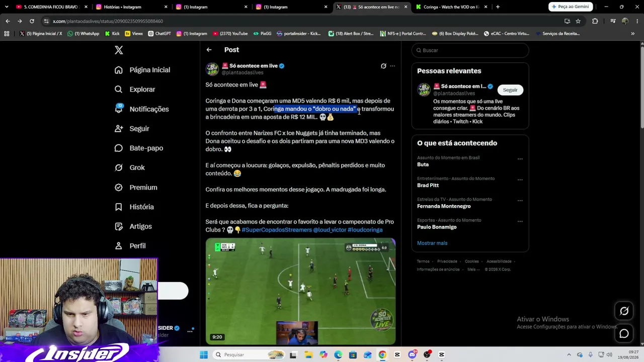Image resolution: width=644 pixels, height=362 pixels.
Task: Open more options for Fernanda Montenegro trend
Action: 520,201
